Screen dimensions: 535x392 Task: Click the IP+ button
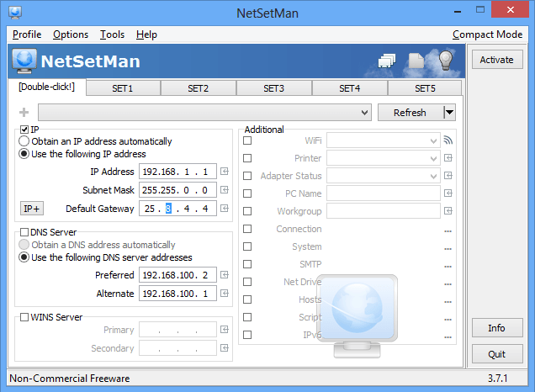coord(32,209)
